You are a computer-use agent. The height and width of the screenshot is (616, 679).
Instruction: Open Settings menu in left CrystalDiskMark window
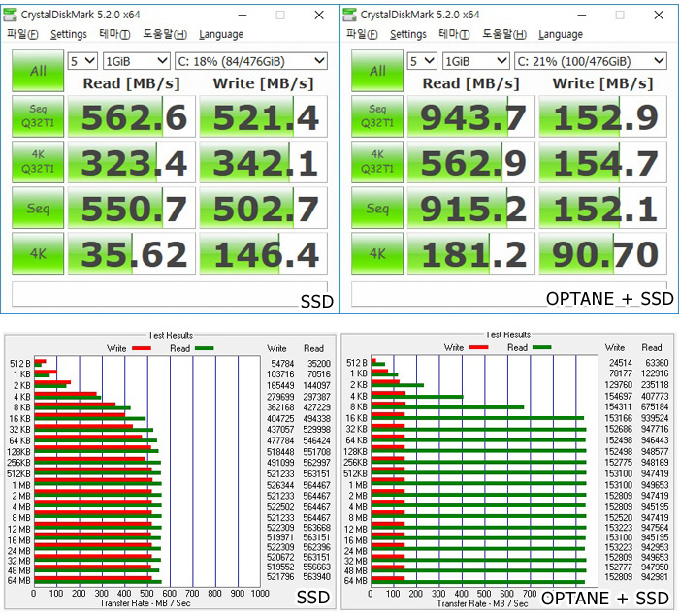[x=69, y=34]
